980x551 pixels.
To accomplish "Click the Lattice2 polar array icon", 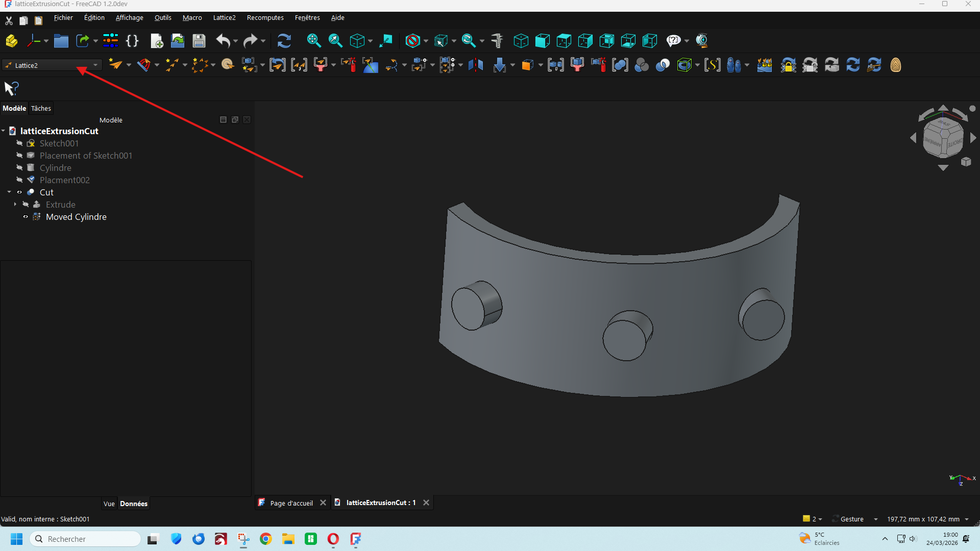I will 200,65.
